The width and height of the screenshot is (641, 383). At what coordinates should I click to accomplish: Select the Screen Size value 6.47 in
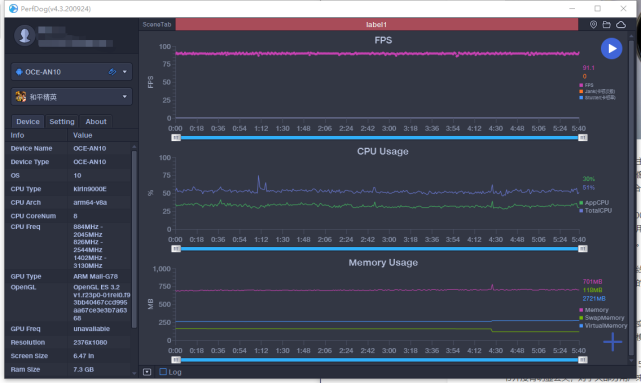click(83, 356)
